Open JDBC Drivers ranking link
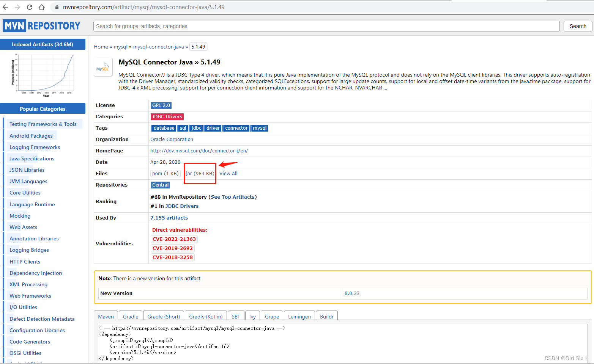This screenshot has height=364, width=594. [x=182, y=206]
